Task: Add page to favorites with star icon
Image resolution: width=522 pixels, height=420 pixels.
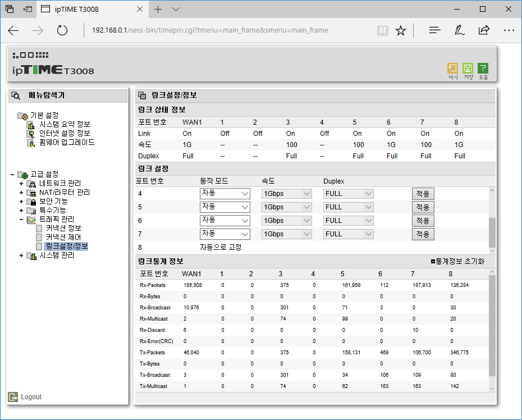Action: coord(401,31)
